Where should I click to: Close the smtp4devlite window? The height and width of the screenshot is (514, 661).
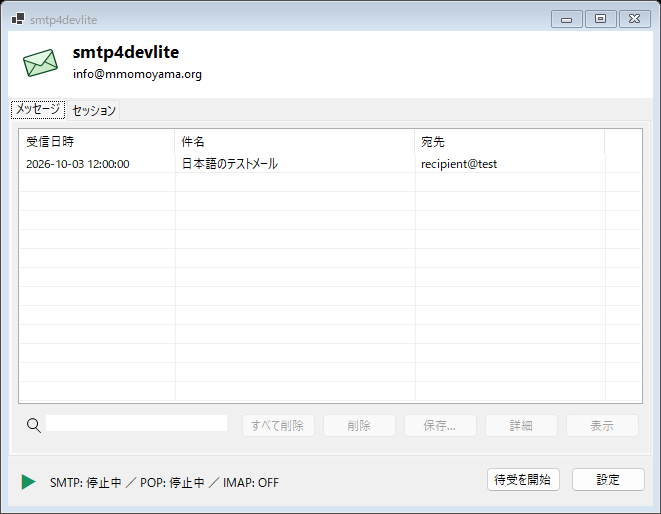click(x=634, y=19)
